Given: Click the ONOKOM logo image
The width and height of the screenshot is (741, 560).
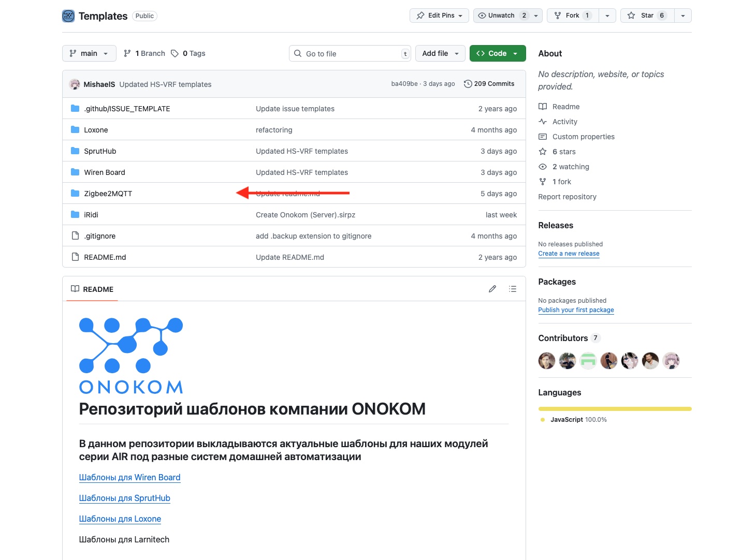Looking at the screenshot, I should click(130, 356).
